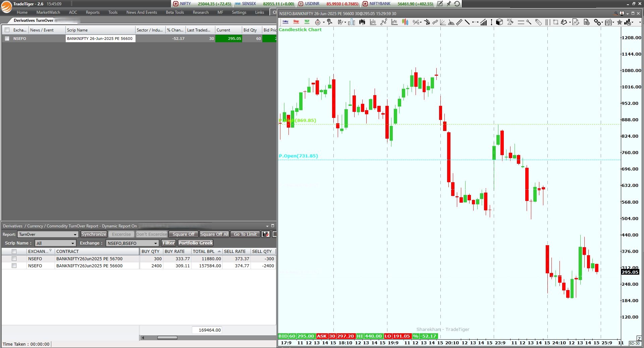Click the TGT target marker tool
The image size is (644, 348).
pos(307,22)
